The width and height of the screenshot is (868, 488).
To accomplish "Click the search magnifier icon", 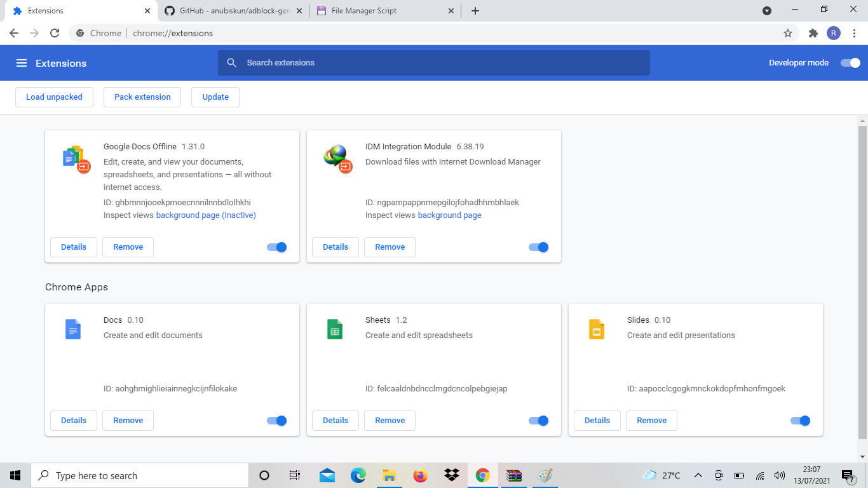I will pyautogui.click(x=232, y=63).
